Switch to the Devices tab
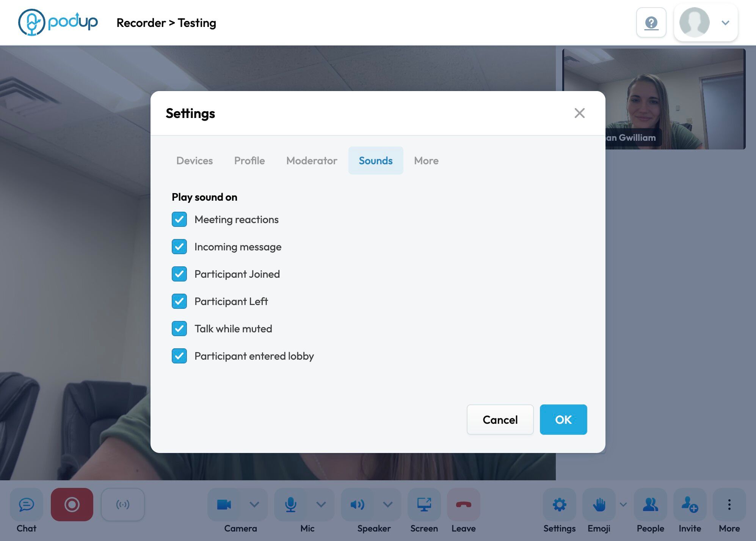 194,160
